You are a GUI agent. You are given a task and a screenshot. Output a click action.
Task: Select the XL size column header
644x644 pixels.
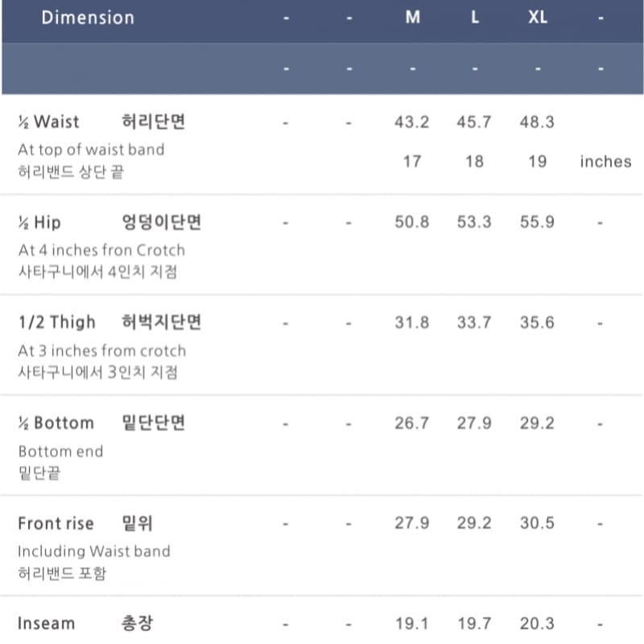pyautogui.click(x=538, y=18)
